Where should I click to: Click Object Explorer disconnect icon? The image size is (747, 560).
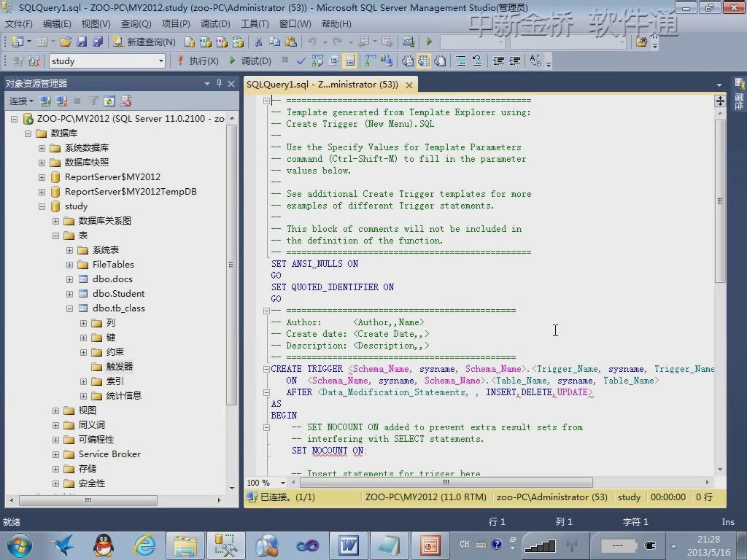point(62,101)
